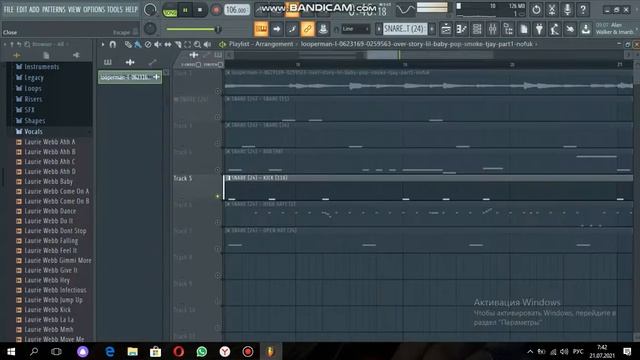The height and width of the screenshot is (360, 640).
Task: Click the step-edit arrow icon in toolbar
Action: click(x=277, y=29)
